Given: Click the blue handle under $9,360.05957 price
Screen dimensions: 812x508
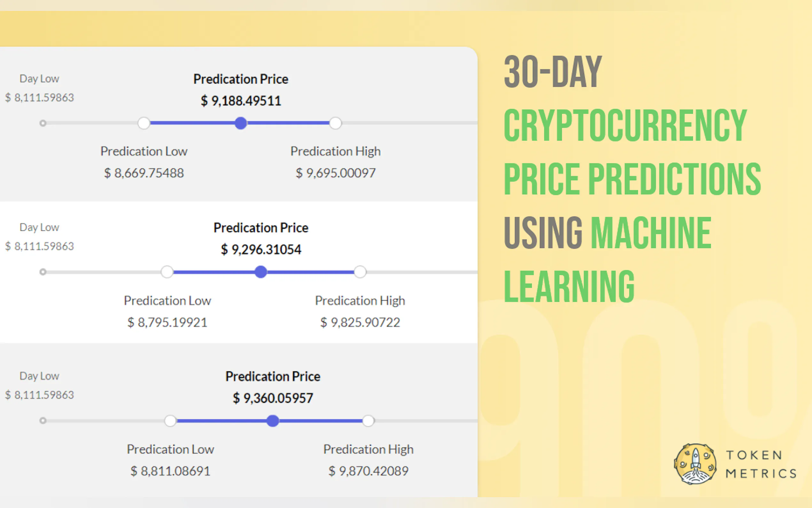Looking at the screenshot, I should [273, 421].
